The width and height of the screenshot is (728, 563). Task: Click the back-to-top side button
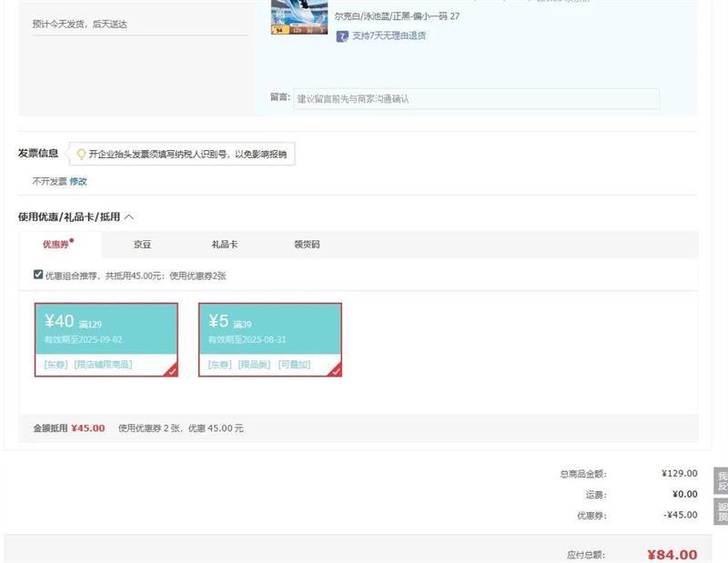[721, 512]
